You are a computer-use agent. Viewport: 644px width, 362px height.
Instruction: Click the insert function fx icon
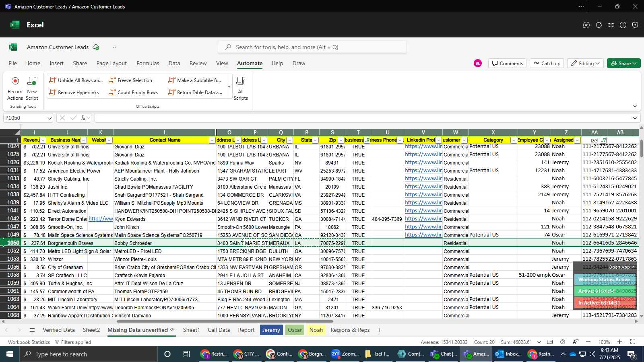(x=83, y=118)
